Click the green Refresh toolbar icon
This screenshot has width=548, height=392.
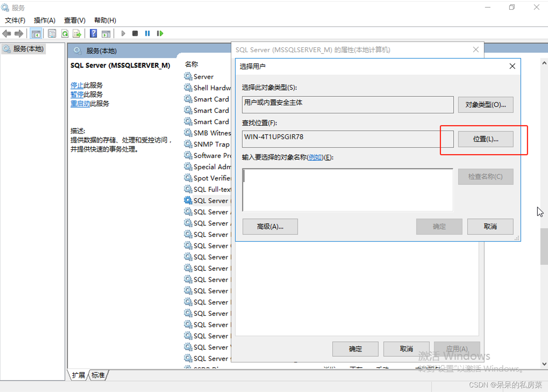[x=65, y=34]
